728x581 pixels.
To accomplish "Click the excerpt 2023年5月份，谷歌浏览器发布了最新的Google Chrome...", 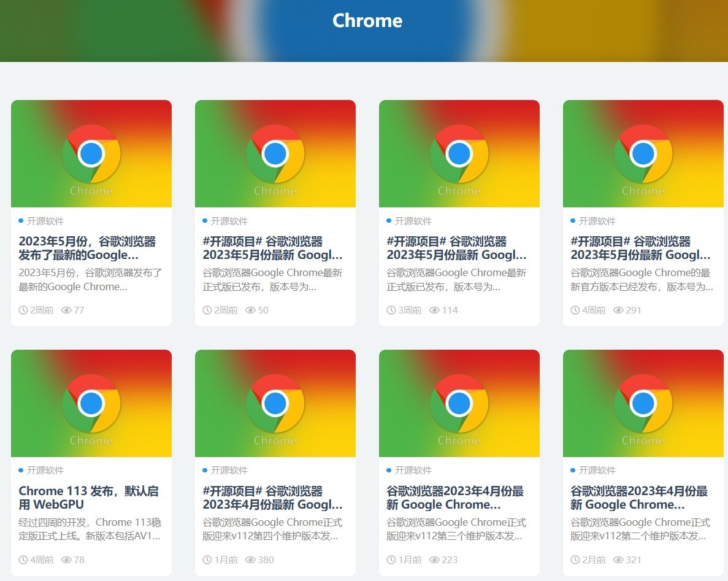I will [90, 280].
